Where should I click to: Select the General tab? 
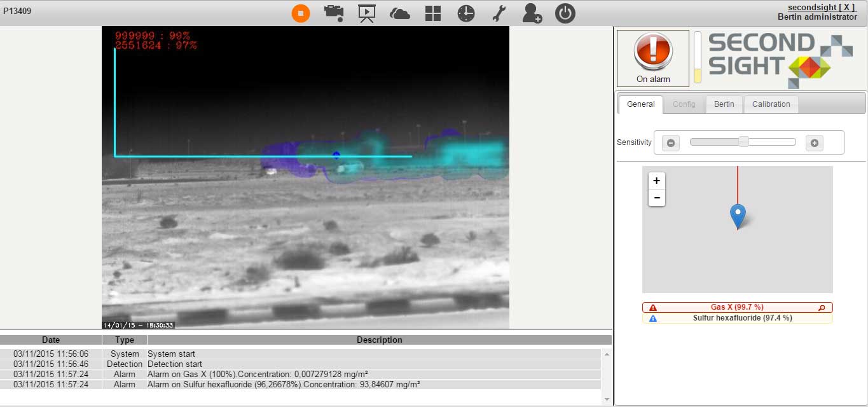[640, 104]
